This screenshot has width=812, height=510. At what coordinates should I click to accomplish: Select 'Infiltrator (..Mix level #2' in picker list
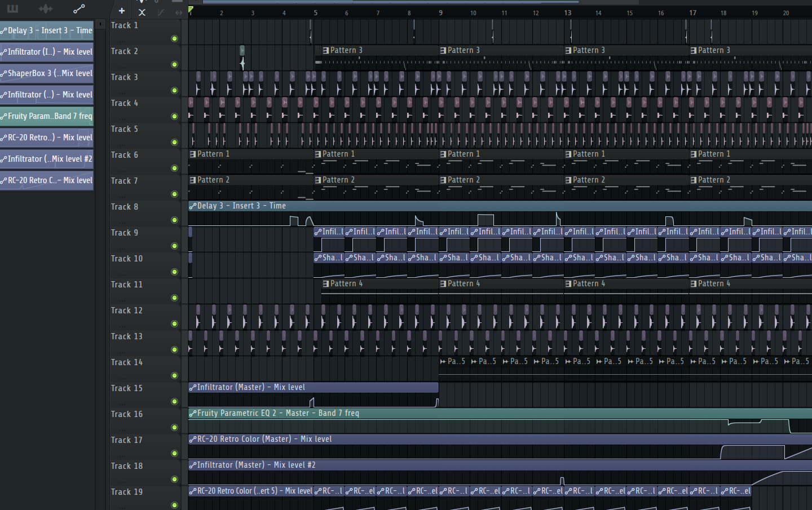point(47,159)
